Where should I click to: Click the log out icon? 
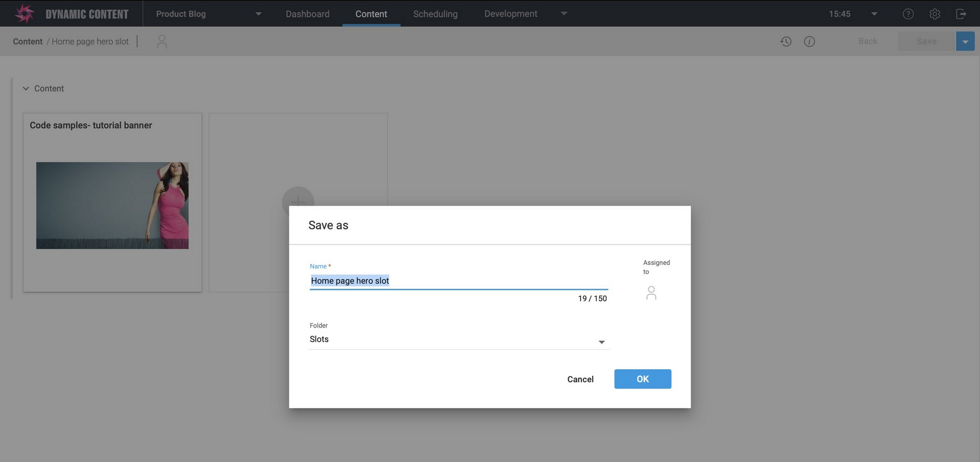tap(961, 14)
